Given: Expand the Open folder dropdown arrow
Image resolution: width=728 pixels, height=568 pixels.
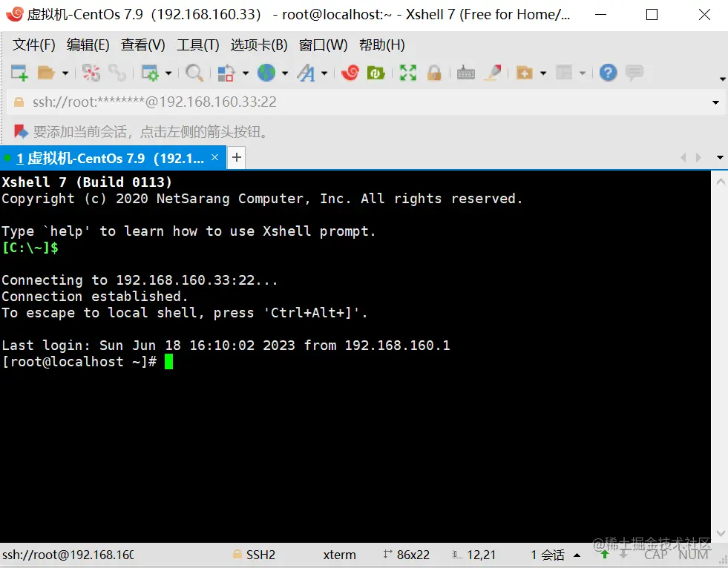Looking at the screenshot, I should click(65, 73).
